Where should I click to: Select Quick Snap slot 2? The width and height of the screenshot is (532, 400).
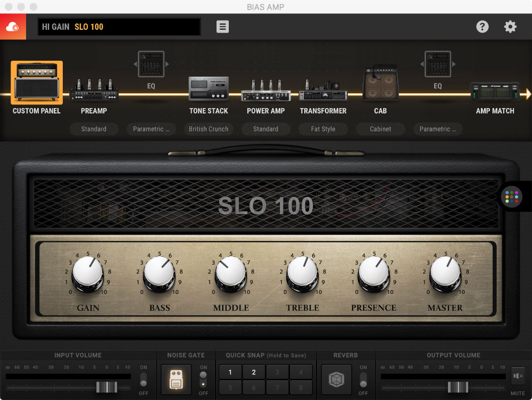[253, 372]
